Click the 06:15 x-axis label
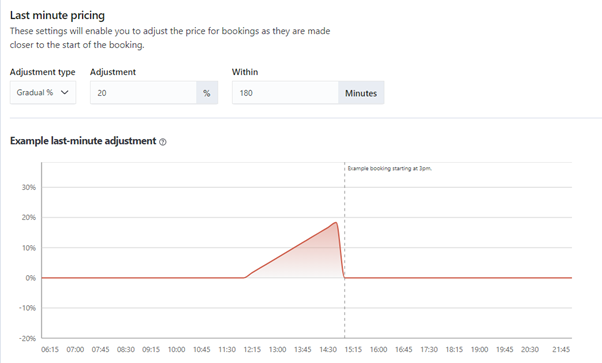 pos(50,350)
